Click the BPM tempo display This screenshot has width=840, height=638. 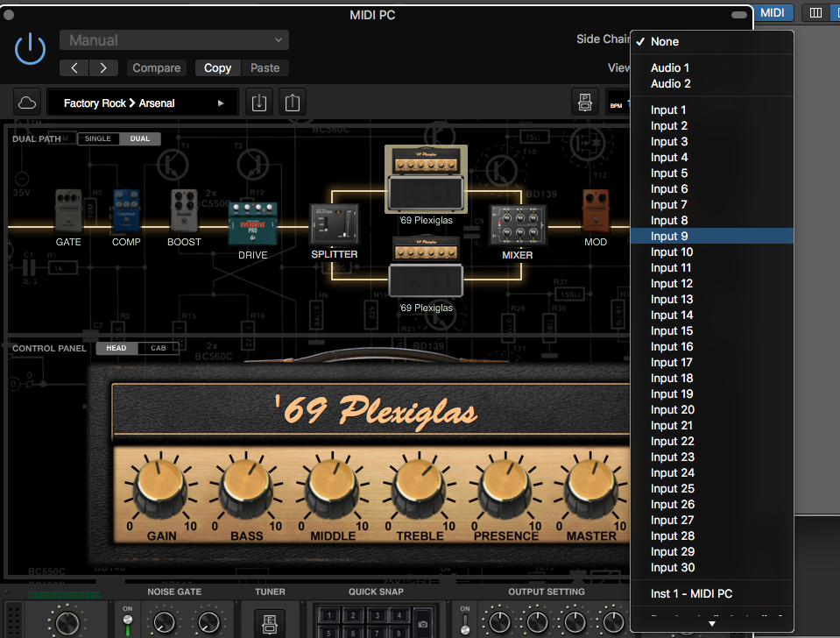tap(618, 103)
